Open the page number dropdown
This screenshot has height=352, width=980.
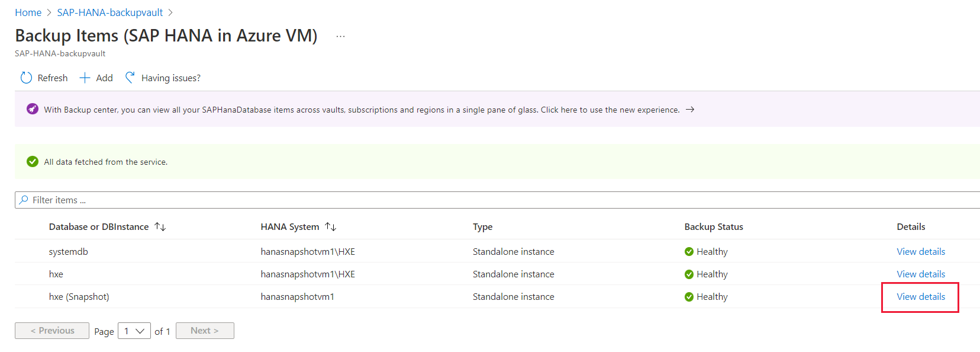coord(134,331)
